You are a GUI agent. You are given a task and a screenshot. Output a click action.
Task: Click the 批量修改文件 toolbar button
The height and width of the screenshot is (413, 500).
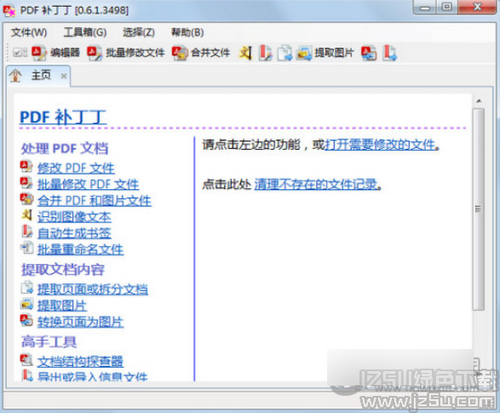pyautogui.click(x=126, y=53)
